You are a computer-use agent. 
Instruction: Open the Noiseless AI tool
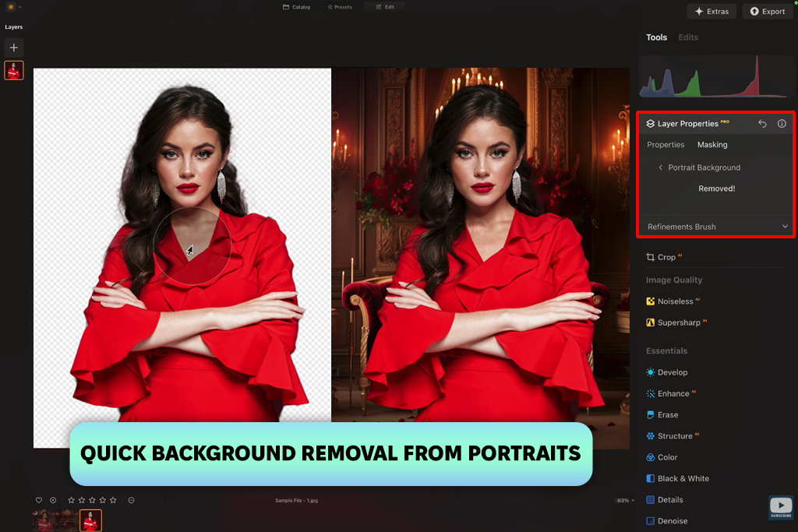click(673, 301)
